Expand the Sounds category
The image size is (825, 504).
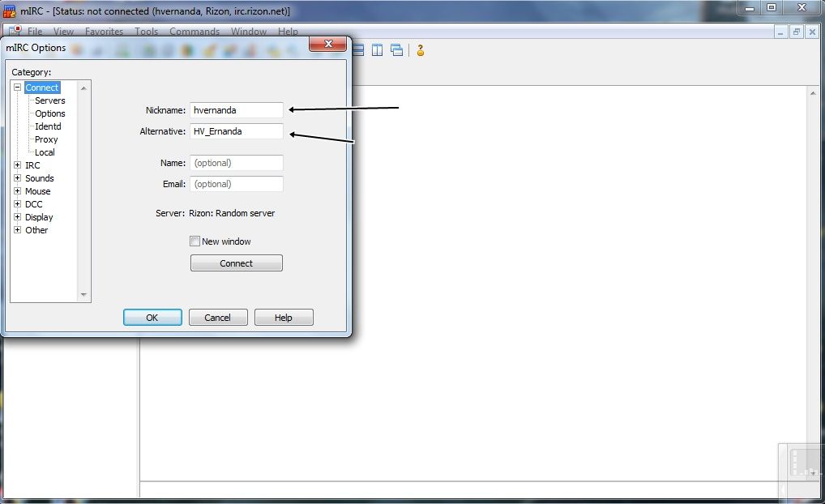(18, 178)
